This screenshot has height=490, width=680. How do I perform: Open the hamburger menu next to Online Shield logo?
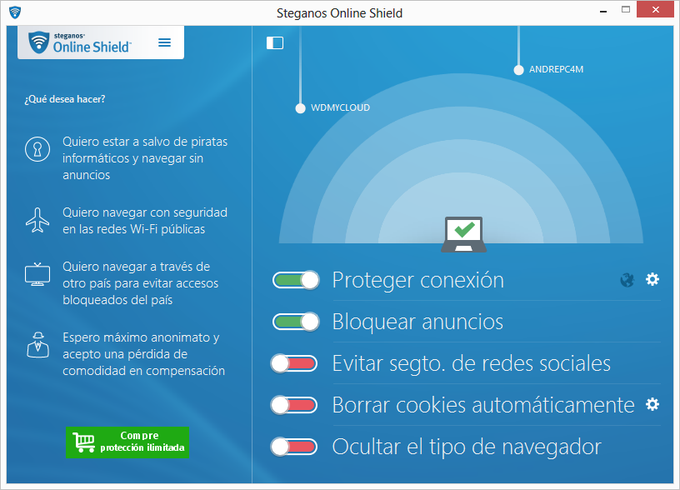coord(164,42)
